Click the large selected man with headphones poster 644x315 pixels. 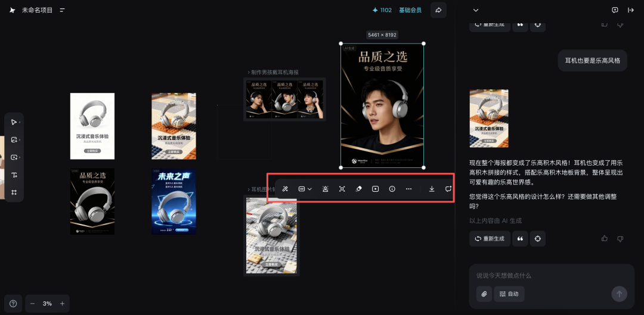click(x=382, y=105)
